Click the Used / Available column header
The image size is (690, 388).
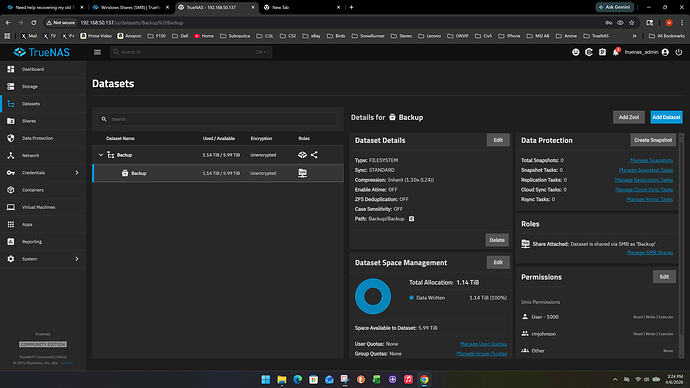pyautogui.click(x=219, y=139)
